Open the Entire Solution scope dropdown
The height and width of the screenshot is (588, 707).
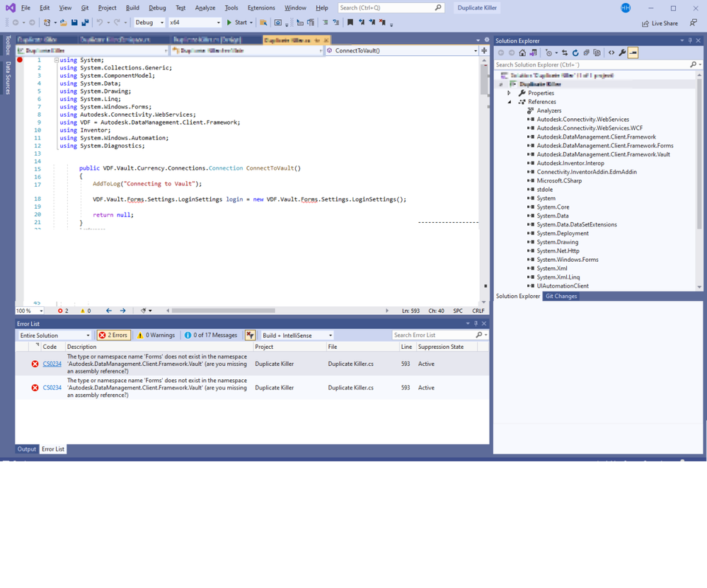tap(54, 335)
